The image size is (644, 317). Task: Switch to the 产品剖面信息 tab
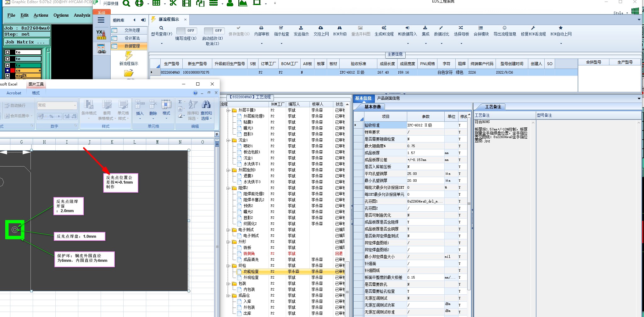coord(388,98)
